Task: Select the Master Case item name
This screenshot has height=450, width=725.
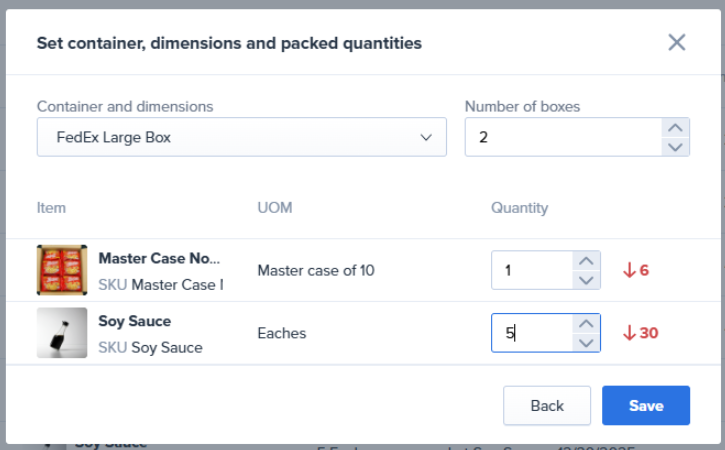Action: coord(159,258)
